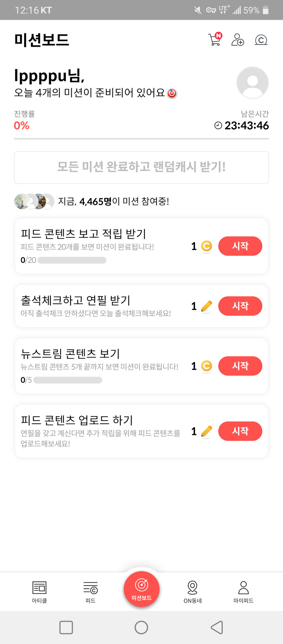This screenshot has height=644, width=283.
Task: Tap the profile avatar picture
Action: point(252,83)
